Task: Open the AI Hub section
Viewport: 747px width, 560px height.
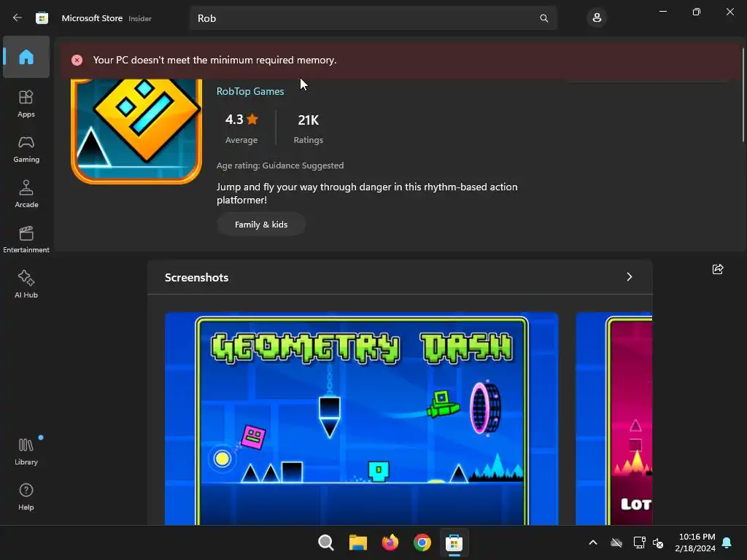Action: pos(26,285)
